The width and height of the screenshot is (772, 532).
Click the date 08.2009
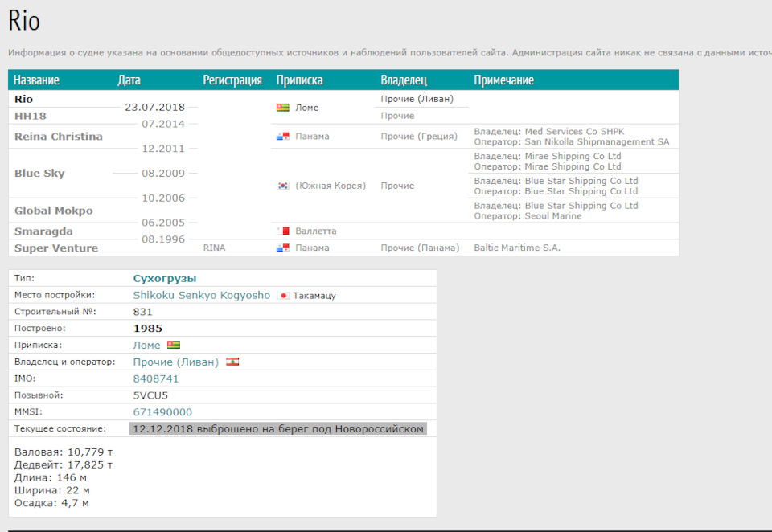tap(163, 174)
